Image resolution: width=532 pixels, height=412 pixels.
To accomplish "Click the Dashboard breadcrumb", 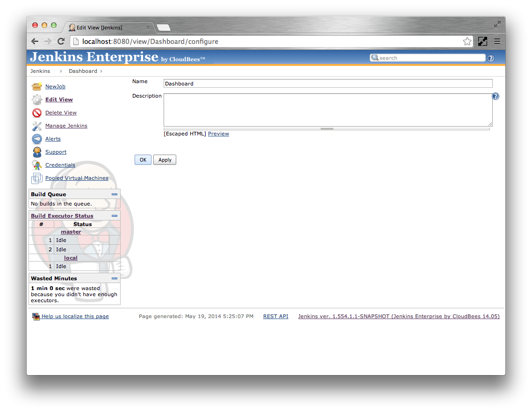I will point(83,71).
